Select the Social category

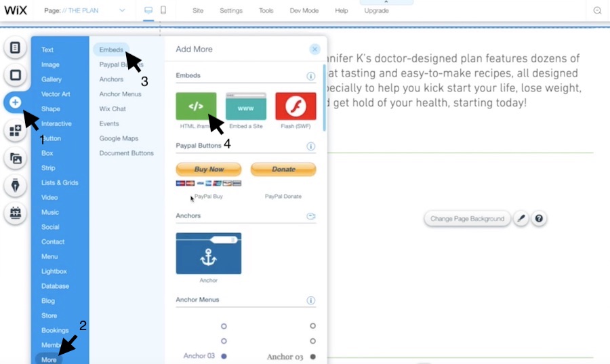coord(50,227)
